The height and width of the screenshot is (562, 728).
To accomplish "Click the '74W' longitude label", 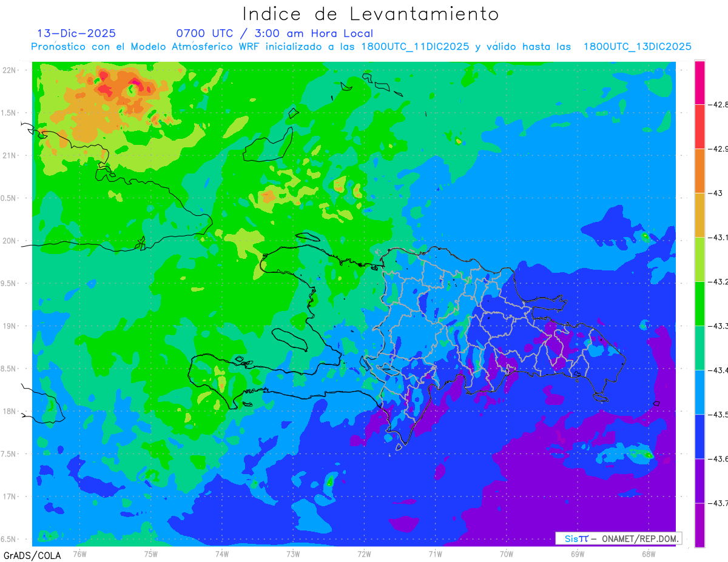I will (222, 554).
